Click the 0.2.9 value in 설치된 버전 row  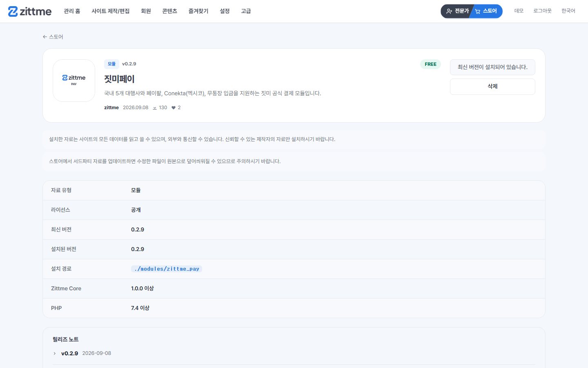pyautogui.click(x=138, y=249)
